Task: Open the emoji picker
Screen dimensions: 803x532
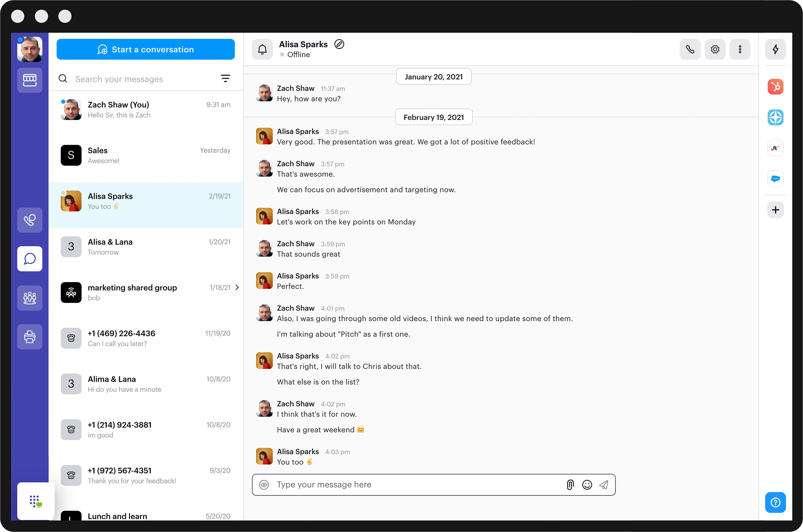Action: tap(587, 485)
